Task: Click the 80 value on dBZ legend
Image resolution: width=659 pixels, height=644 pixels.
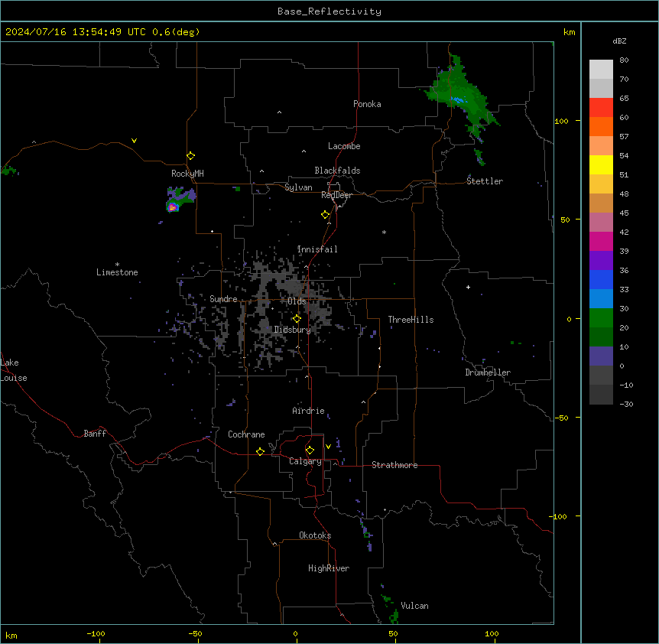Action: pyautogui.click(x=624, y=60)
